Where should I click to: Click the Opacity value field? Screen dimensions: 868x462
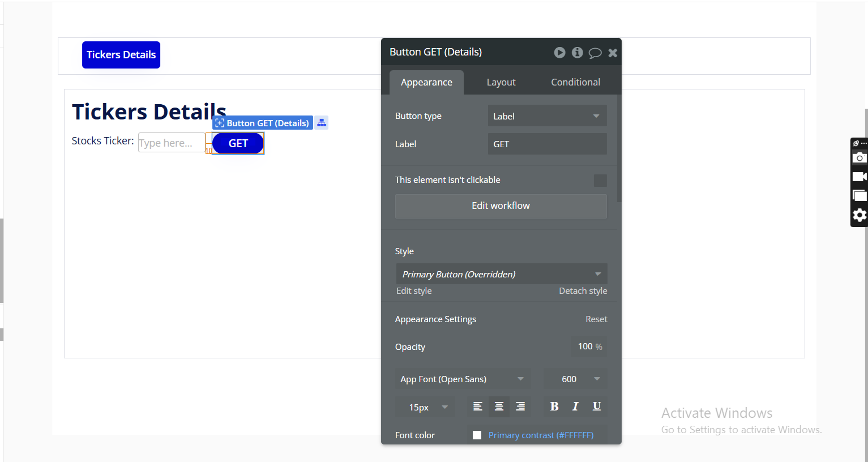point(589,346)
